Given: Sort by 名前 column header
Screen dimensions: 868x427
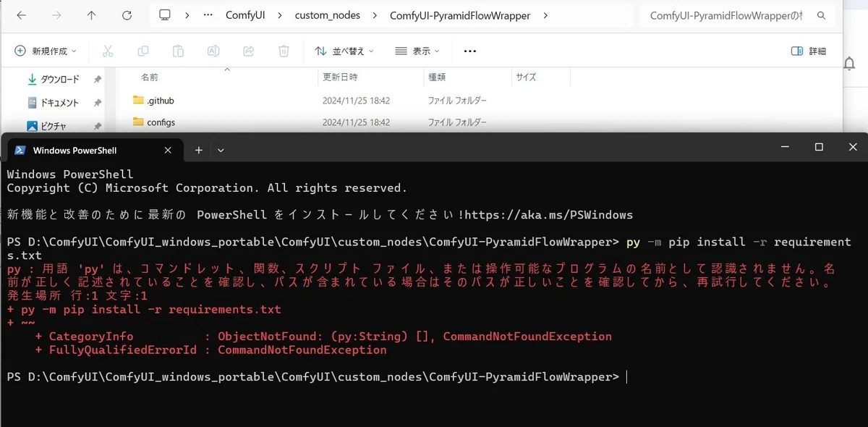Looking at the screenshot, I should pyautogui.click(x=150, y=77).
